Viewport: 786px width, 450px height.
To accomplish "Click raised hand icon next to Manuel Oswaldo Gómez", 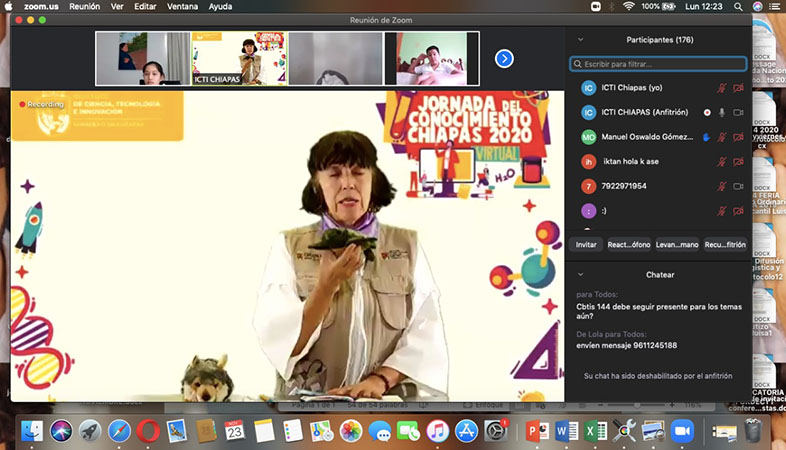I will tap(706, 137).
